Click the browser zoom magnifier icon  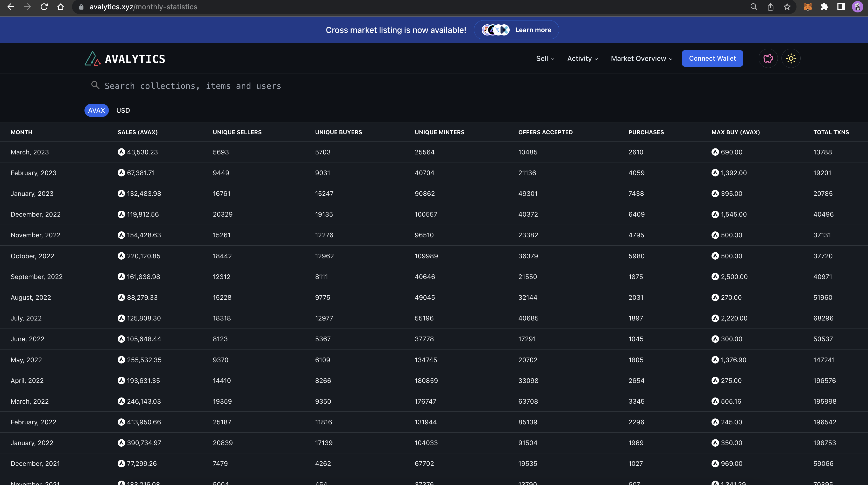754,7
